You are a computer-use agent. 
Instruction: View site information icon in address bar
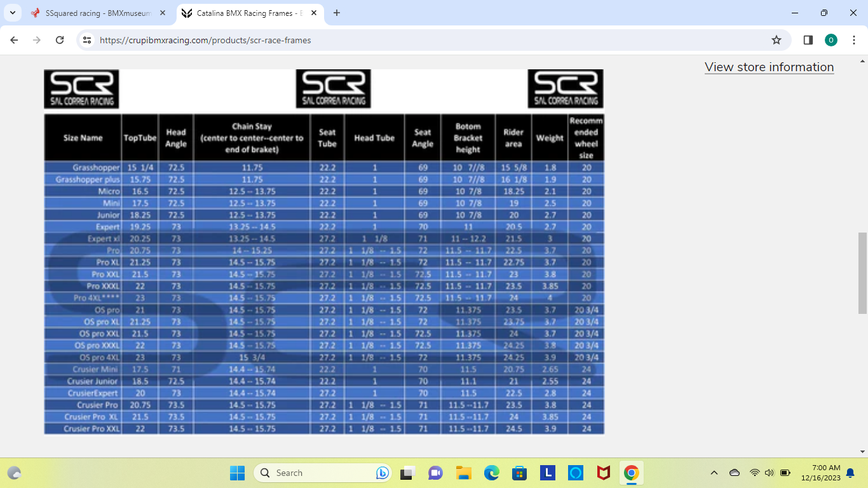pos(87,40)
